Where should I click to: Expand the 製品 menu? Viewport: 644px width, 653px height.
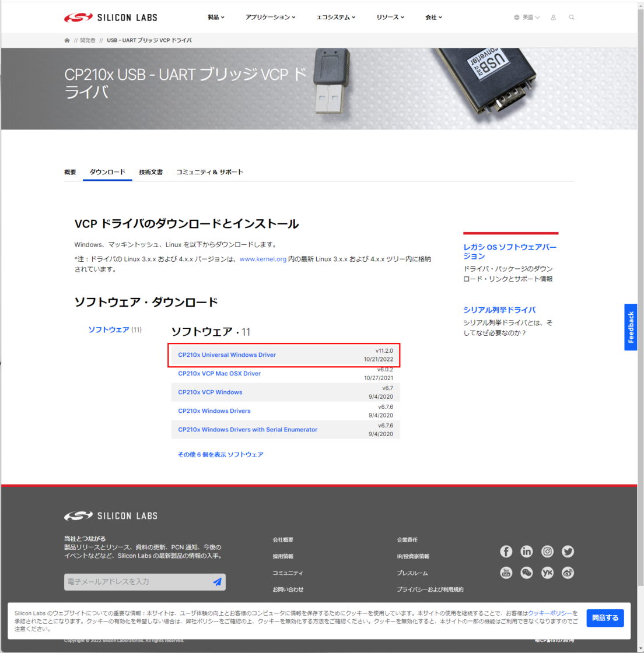click(216, 17)
